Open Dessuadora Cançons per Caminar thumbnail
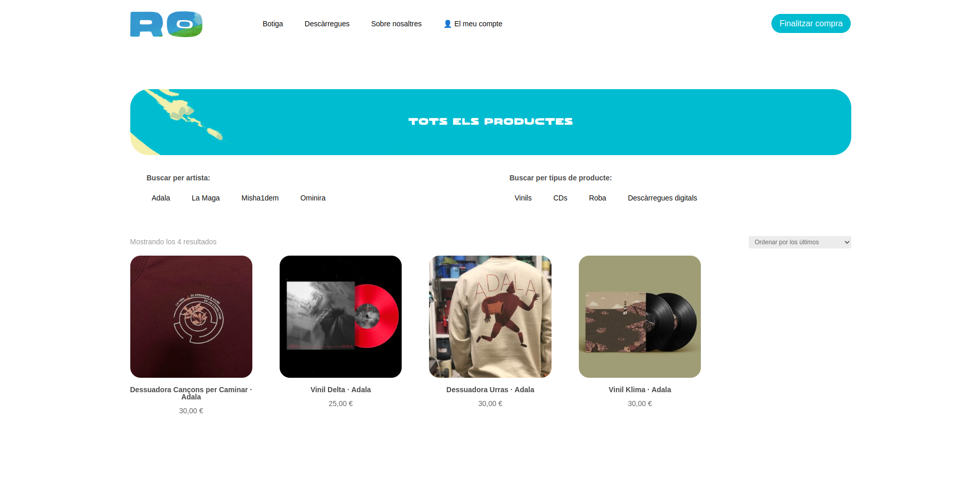 pyautogui.click(x=191, y=316)
